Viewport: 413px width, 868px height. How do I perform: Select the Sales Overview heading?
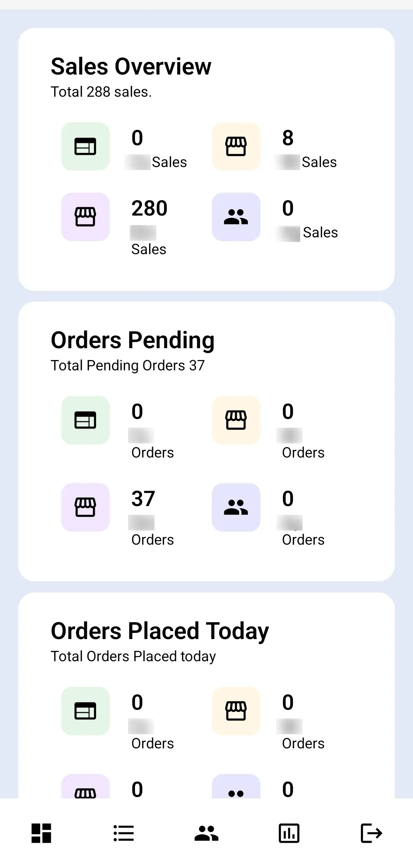131,67
